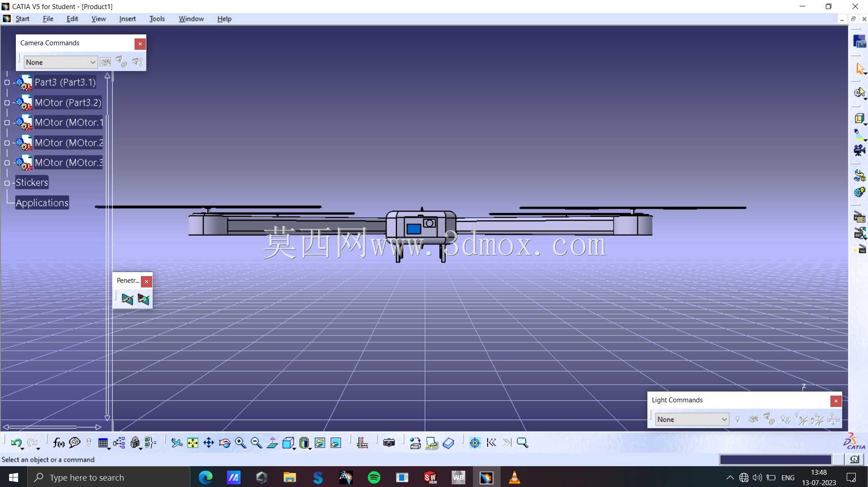Click the box environment icon in right toolbar
This screenshot has width=868, height=487.
coord(859,119)
